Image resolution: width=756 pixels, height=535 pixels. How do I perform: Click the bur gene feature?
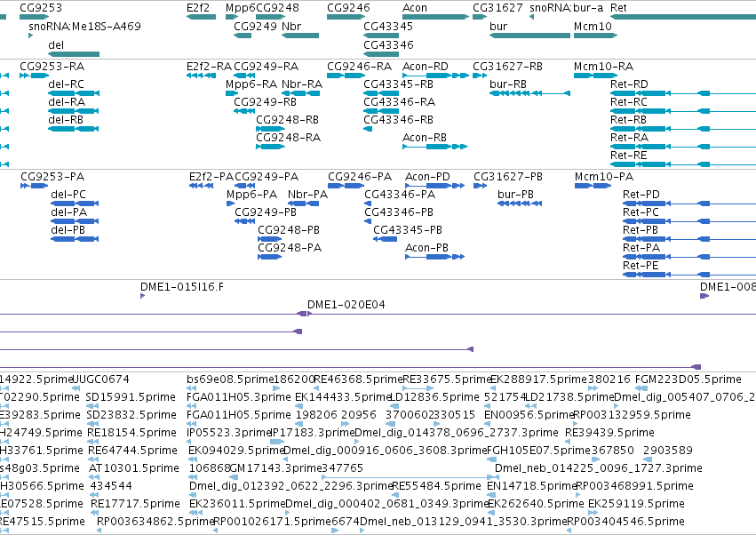tap(529, 36)
